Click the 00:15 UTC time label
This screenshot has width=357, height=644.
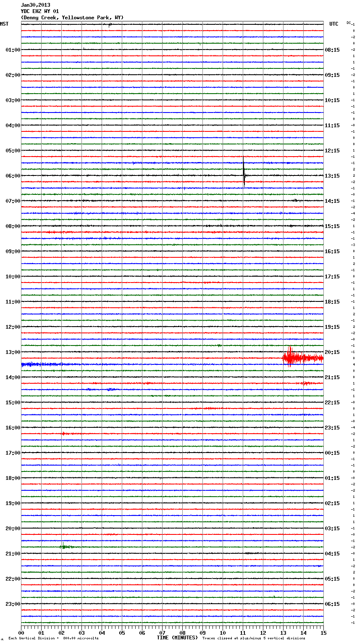(x=332, y=453)
